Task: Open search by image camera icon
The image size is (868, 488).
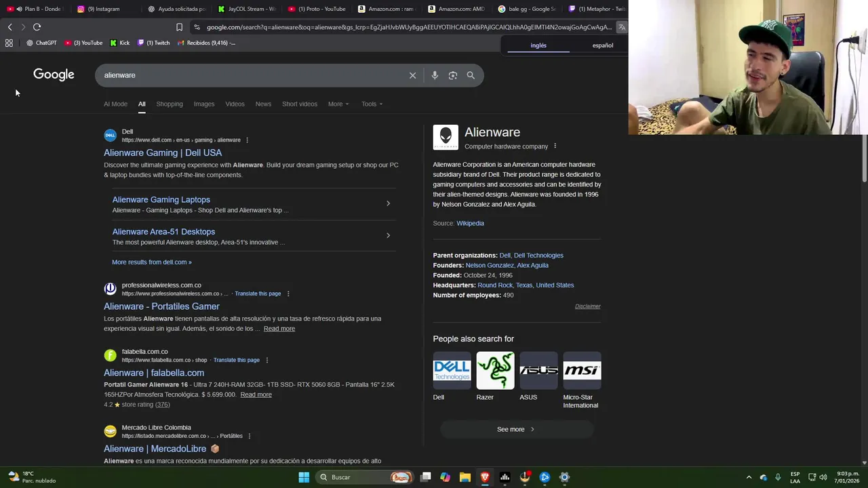Action: point(453,75)
